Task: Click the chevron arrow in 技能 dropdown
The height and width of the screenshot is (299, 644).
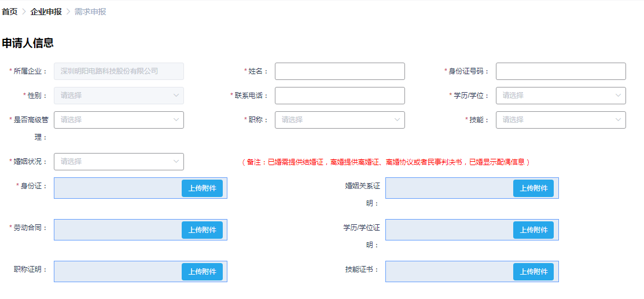Action: 618,120
